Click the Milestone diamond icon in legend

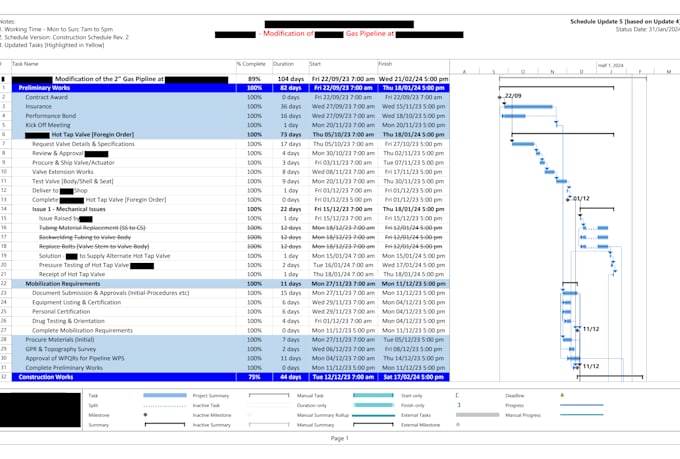click(x=145, y=415)
